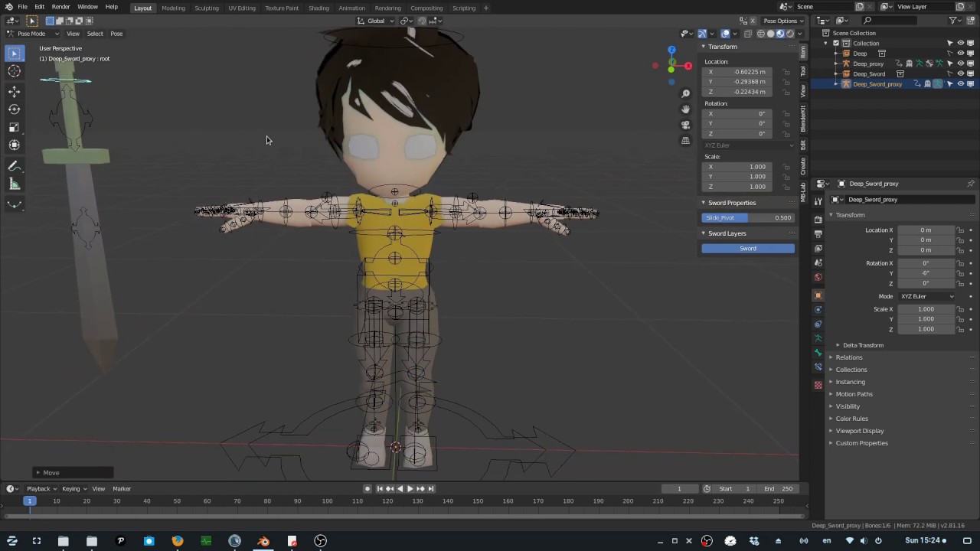Switch to Shading workspace tab
The width and height of the screenshot is (980, 551).
pyautogui.click(x=318, y=8)
